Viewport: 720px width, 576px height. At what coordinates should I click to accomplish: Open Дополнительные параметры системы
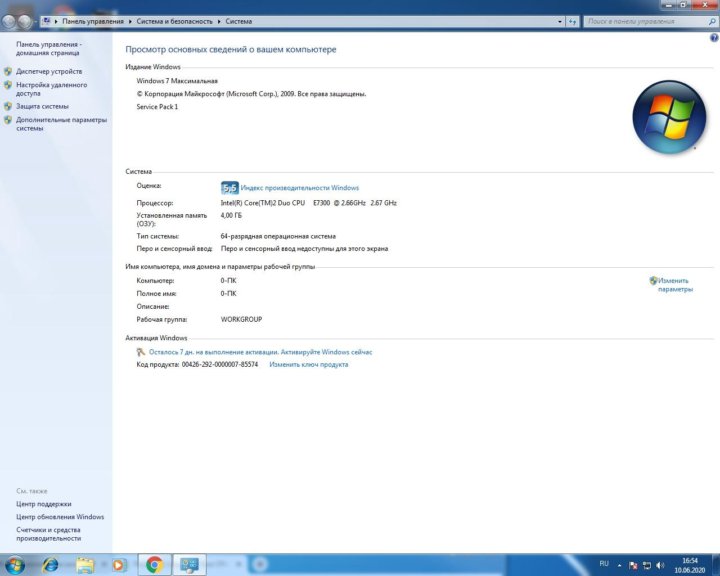pyautogui.click(x=62, y=124)
